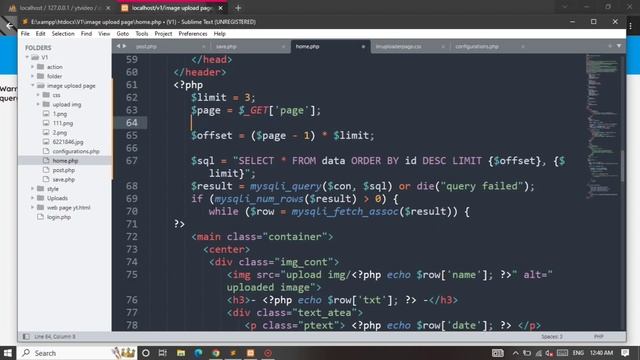Open the tab list dropdown arrow

click(x=619, y=46)
